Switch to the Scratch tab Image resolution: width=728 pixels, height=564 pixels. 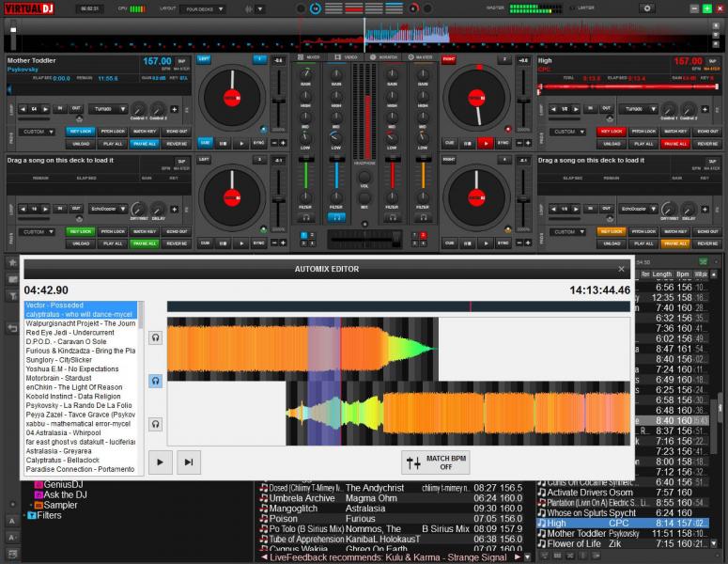click(384, 57)
